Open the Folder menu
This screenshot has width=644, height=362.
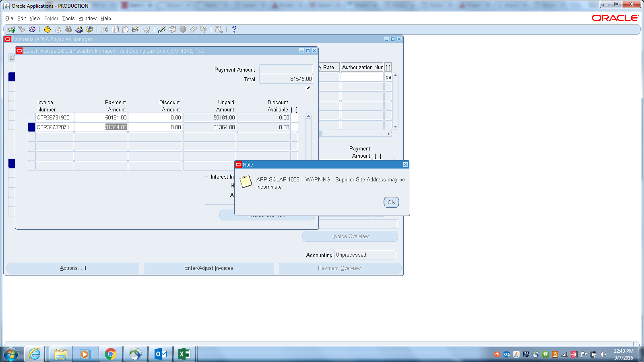click(x=51, y=19)
